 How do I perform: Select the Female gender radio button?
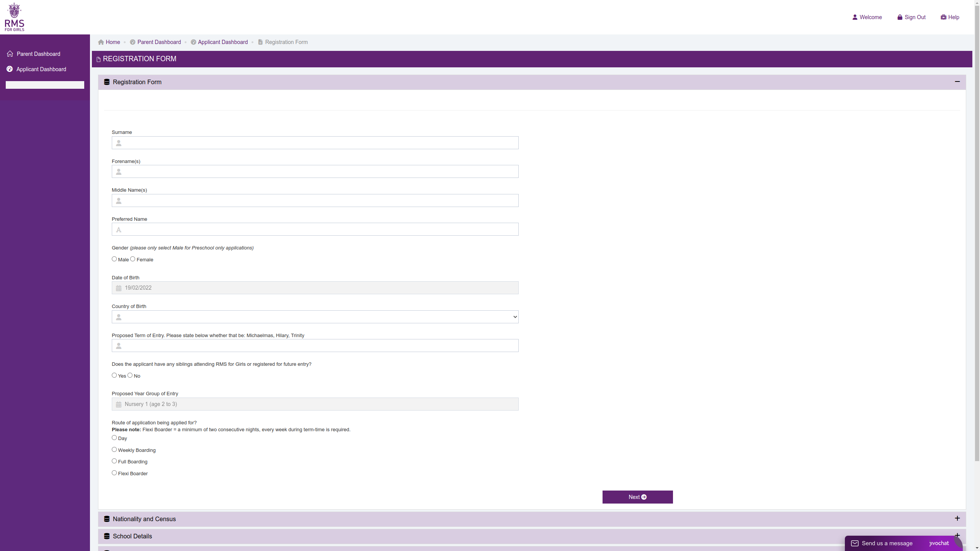[132, 258]
